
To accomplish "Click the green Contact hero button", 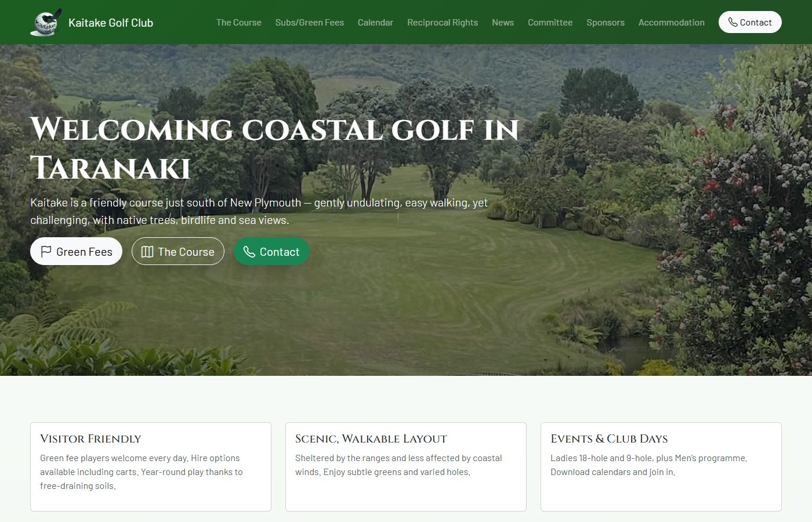I will point(271,251).
